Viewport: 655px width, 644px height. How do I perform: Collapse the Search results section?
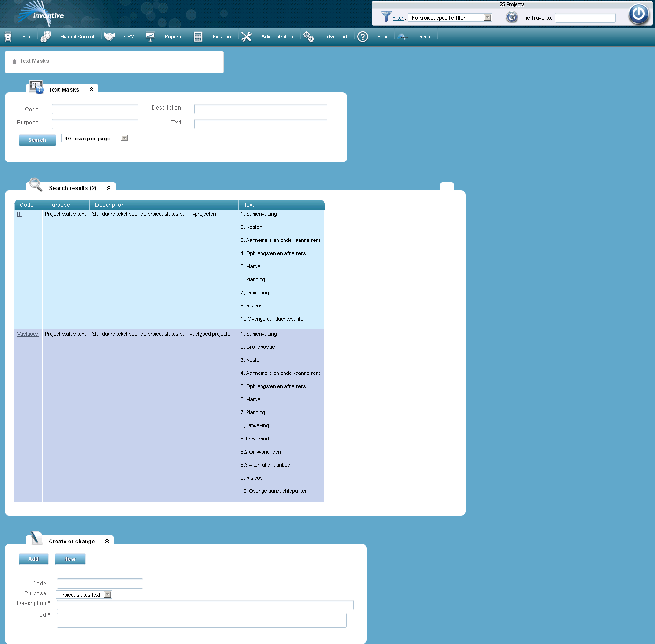click(x=109, y=187)
